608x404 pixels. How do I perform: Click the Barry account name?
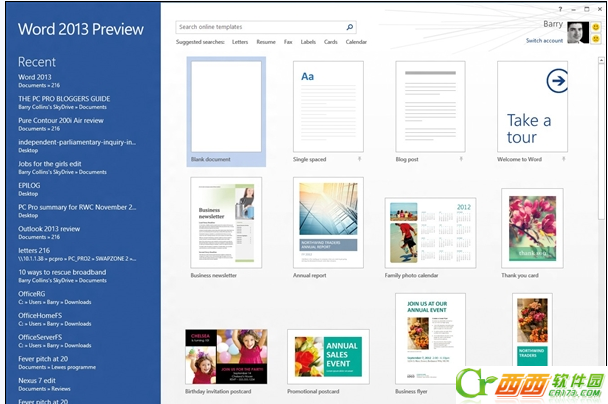(x=553, y=24)
